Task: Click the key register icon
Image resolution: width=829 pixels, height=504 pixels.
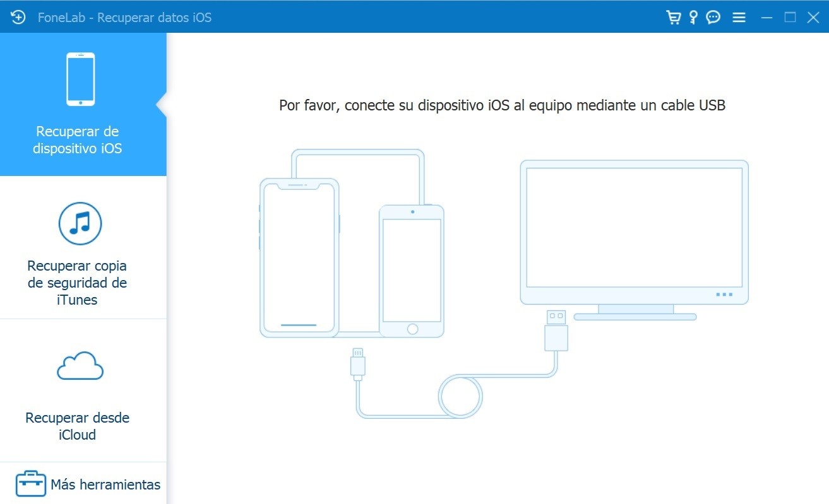Action: (693, 17)
